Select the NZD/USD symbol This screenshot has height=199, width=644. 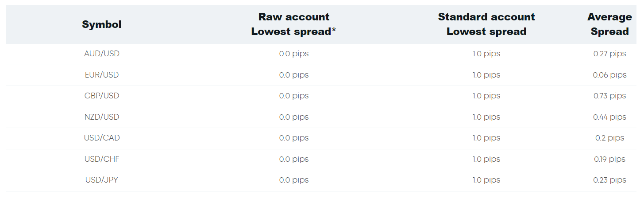(x=102, y=117)
